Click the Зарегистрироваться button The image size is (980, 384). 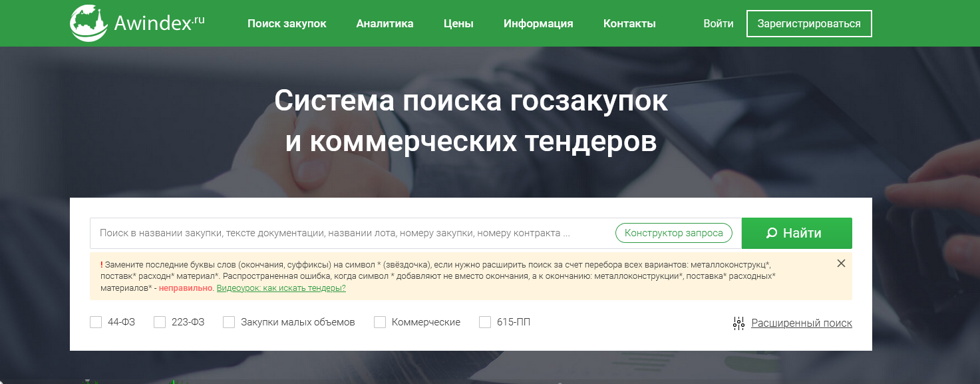[x=809, y=24]
